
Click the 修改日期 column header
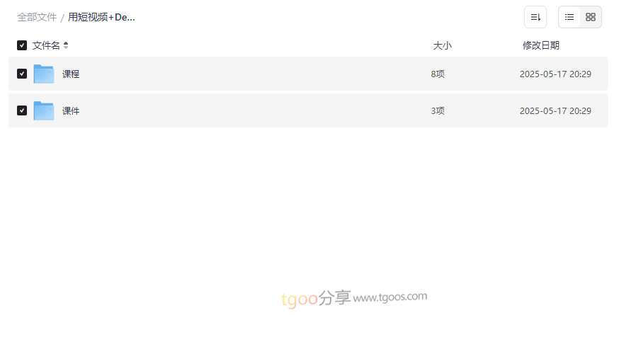(x=541, y=45)
